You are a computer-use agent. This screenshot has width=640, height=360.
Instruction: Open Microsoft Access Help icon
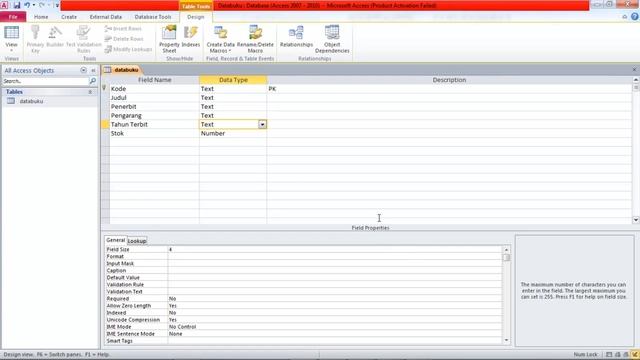pyautogui.click(x=635, y=17)
